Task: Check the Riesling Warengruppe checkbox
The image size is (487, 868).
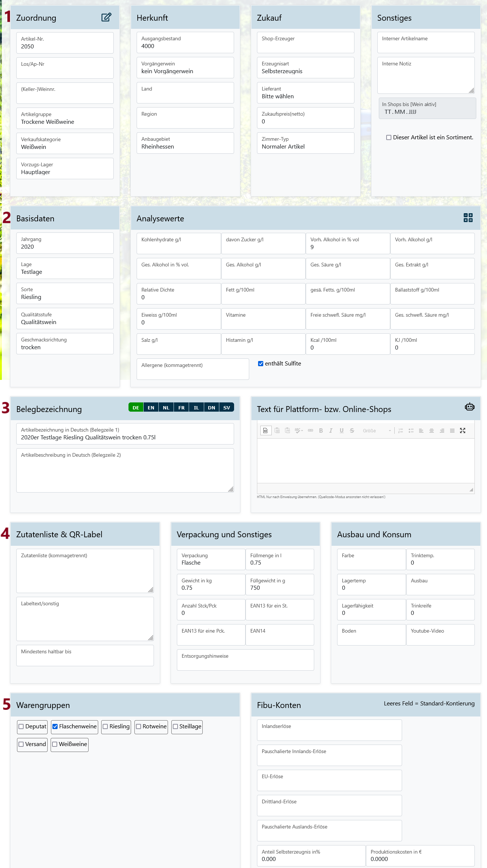Action: [106, 726]
